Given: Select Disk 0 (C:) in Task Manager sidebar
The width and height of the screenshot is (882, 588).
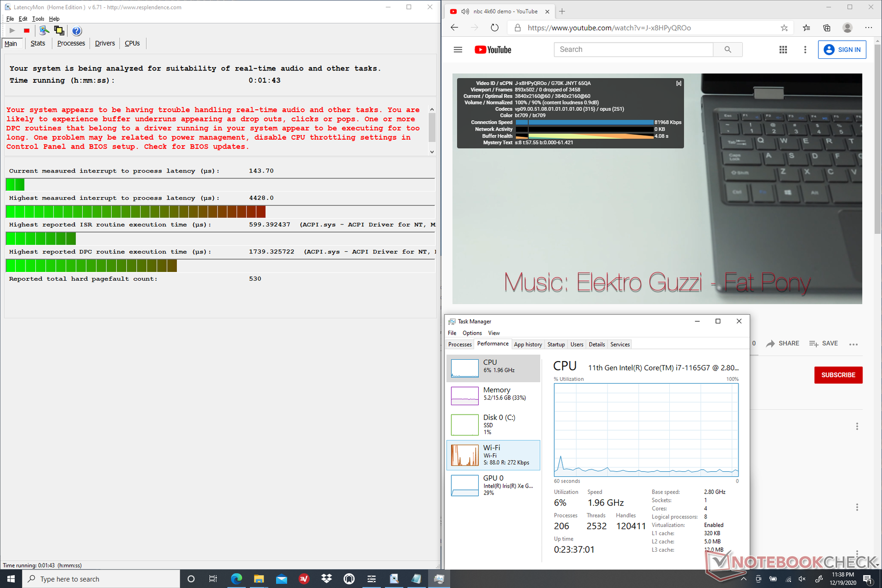Looking at the screenshot, I should (x=493, y=424).
